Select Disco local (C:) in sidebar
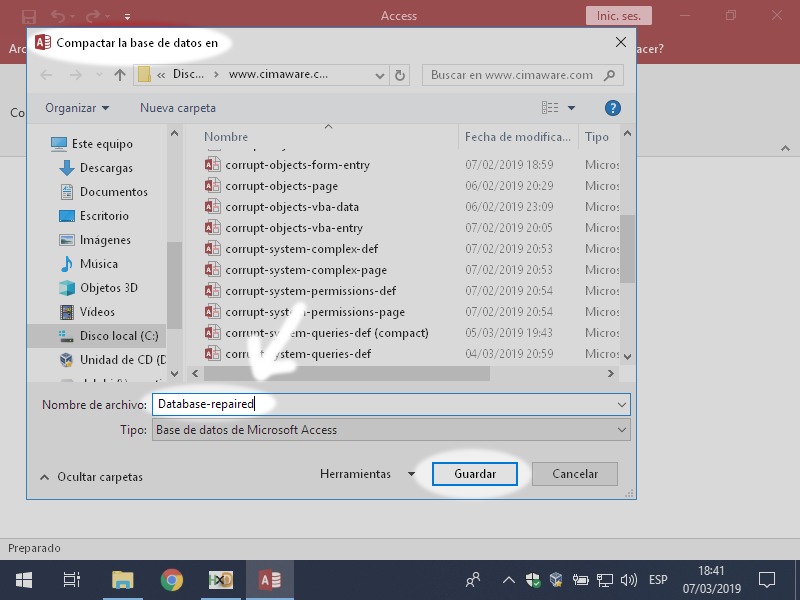The image size is (800, 600). pos(119,336)
